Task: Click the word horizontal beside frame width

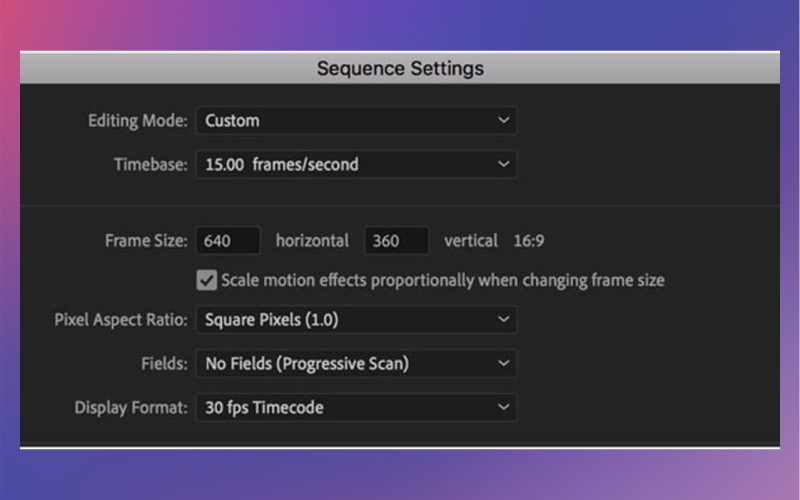Action: pyautogui.click(x=312, y=240)
